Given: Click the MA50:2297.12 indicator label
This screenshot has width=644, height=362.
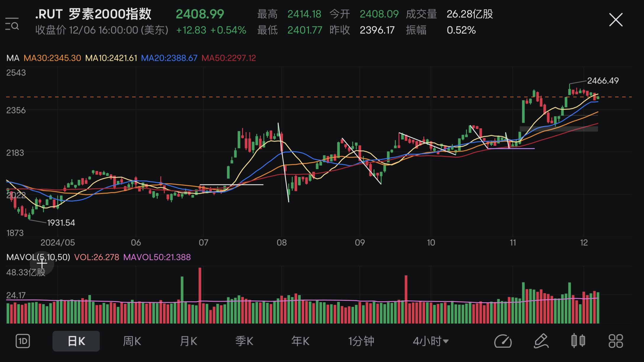Looking at the screenshot, I should click(229, 58).
